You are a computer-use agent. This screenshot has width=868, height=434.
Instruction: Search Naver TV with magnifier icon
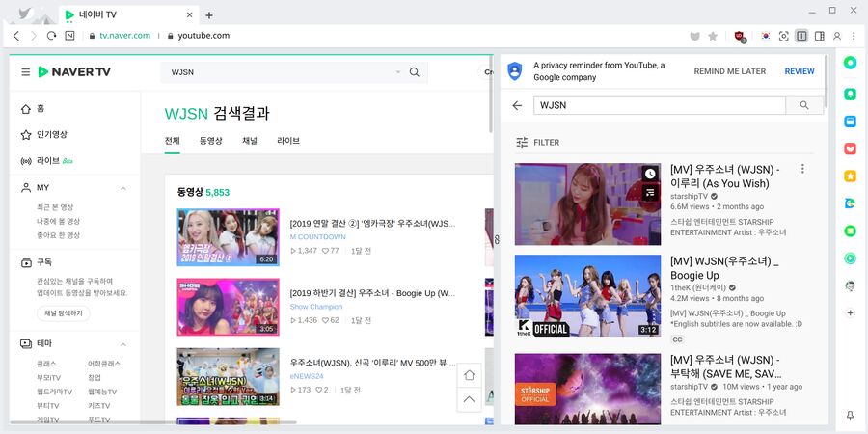click(x=414, y=72)
